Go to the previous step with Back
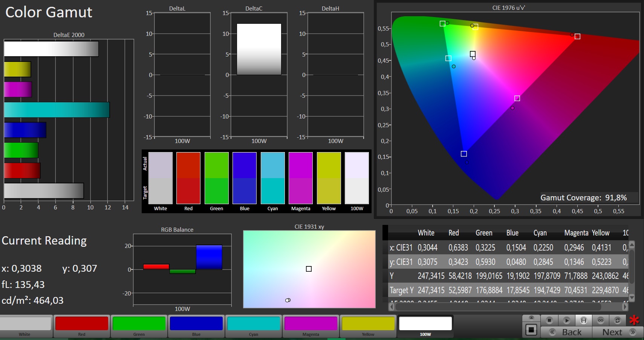 pos(566,332)
